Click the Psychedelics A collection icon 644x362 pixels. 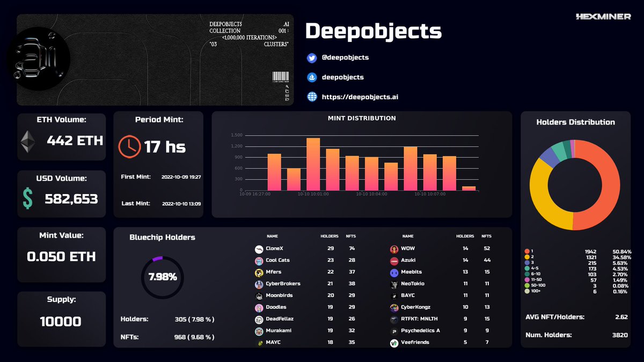click(x=394, y=331)
